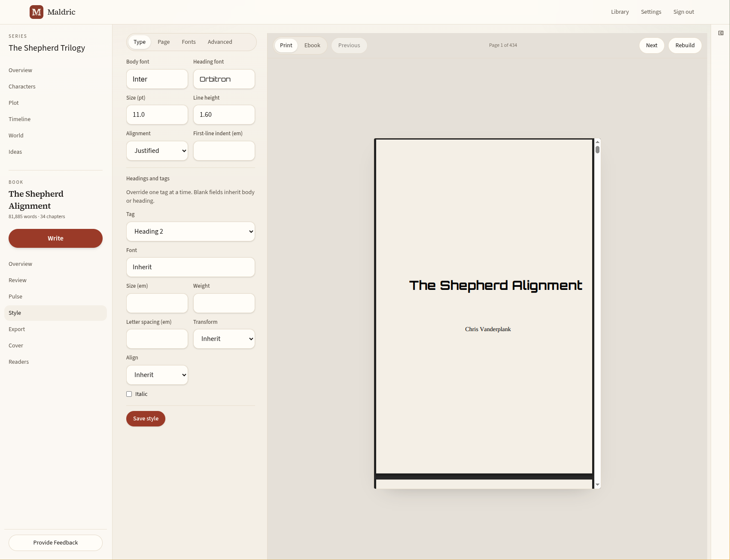Open Settings in top navigation
The height and width of the screenshot is (560, 730).
tap(651, 12)
